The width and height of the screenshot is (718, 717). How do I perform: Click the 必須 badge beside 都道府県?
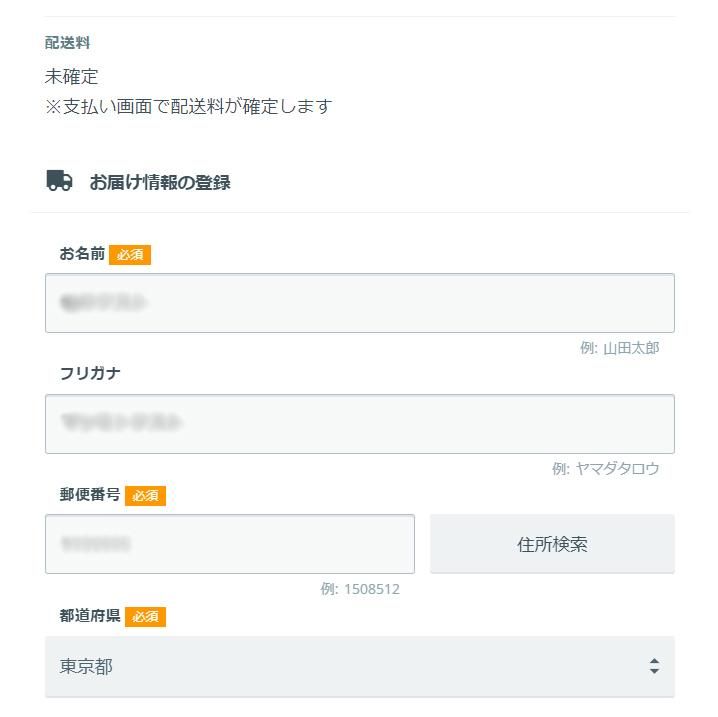pyautogui.click(x=145, y=617)
